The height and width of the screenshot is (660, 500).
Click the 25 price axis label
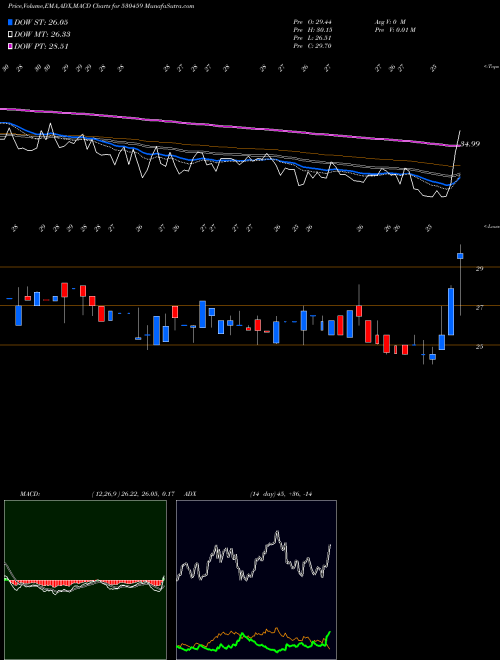click(479, 347)
